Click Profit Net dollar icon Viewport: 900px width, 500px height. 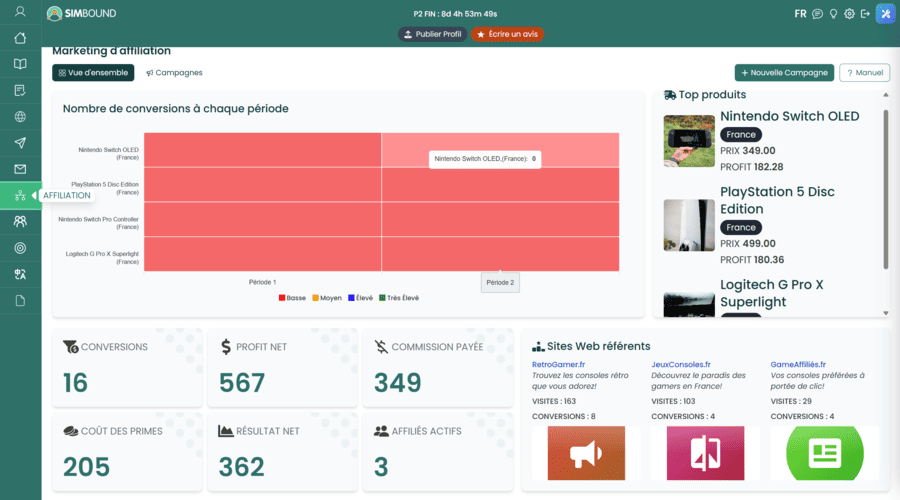click(x=226, y=347)
